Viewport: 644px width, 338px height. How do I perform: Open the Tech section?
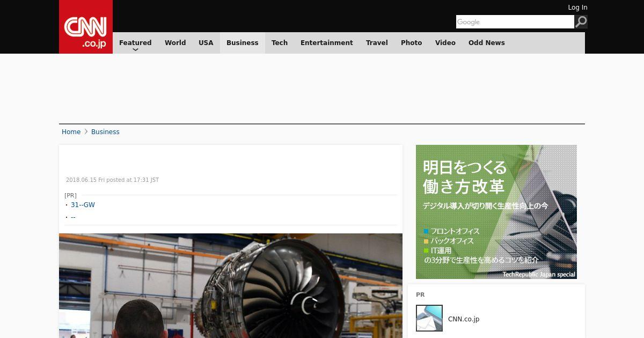pos(280,43)
